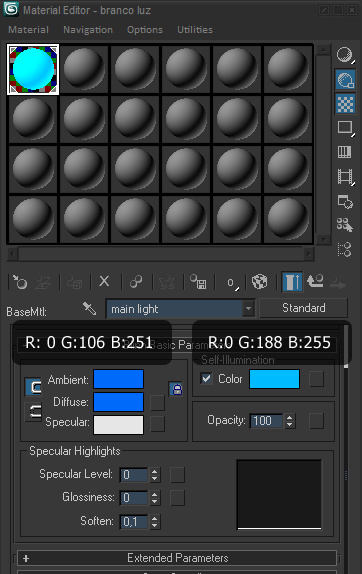Click the sample slots scroll right arrow

pyautogui.click(x=309, y=253)
